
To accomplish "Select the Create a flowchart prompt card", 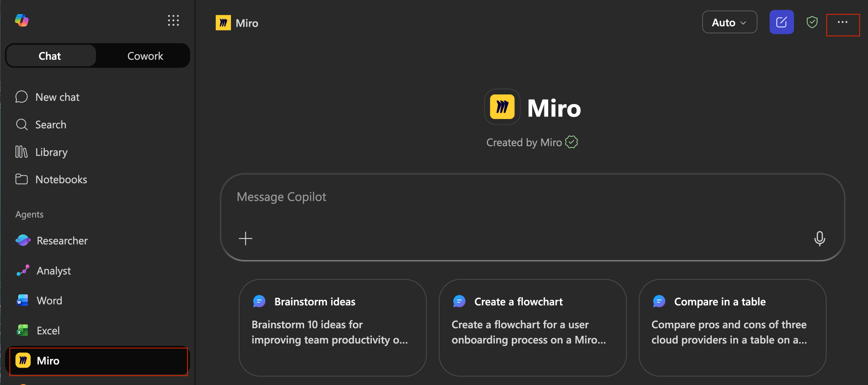I will 533,328.
